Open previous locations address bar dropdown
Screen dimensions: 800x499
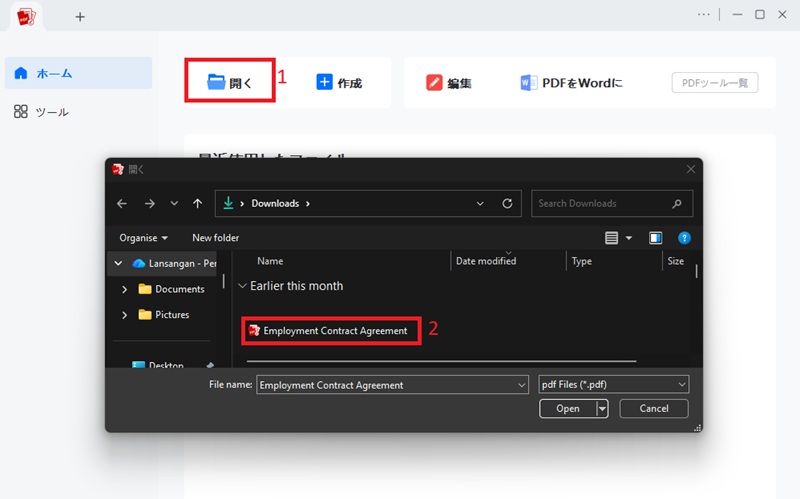[x=480, y=204]
